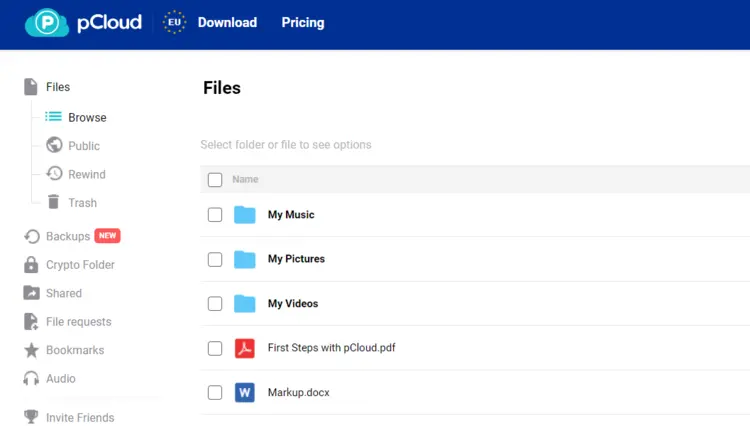Click the File requests document icon
750x426 pixels.
coord(31,321)
